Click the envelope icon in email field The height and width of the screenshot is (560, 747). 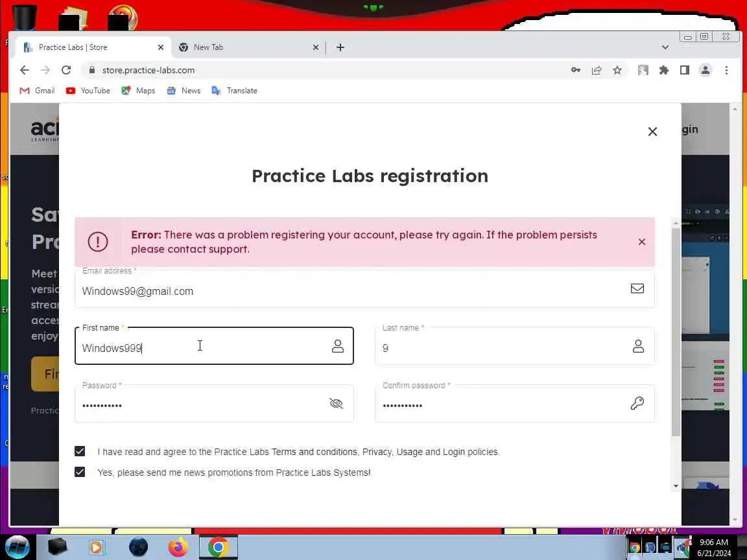click(637, 288)
